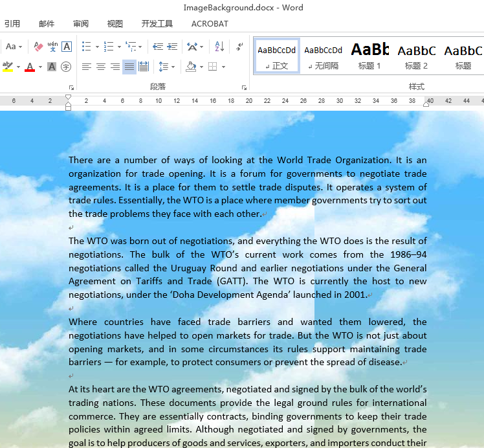Open the font group dialog launcher
This screenshot has width=484, height=448.
(x=72, y=88)
